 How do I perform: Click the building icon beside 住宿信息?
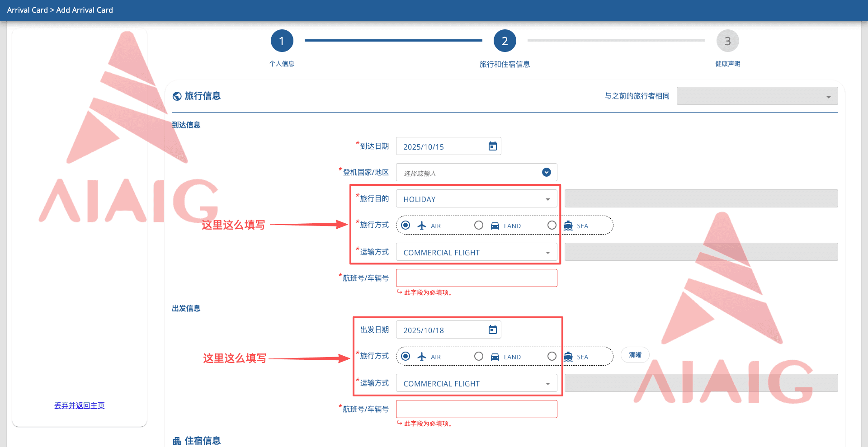(177, 441)
